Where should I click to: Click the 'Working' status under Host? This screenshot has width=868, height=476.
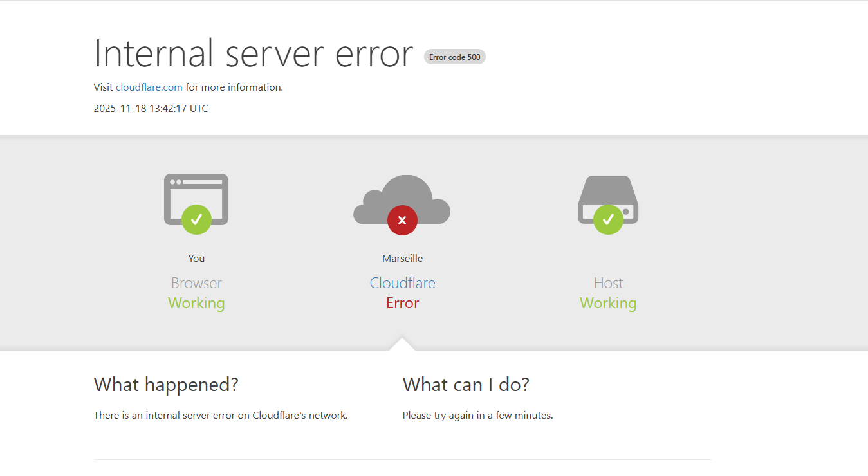click(x=607, y=302)
